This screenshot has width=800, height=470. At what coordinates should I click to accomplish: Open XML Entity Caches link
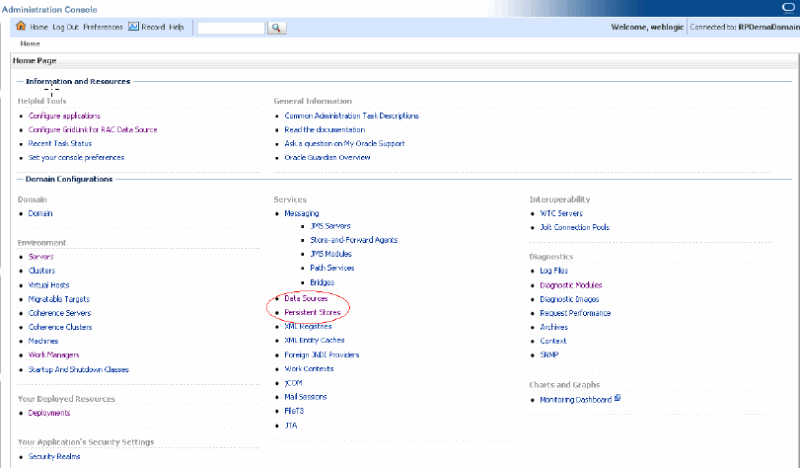coord(314,340)
